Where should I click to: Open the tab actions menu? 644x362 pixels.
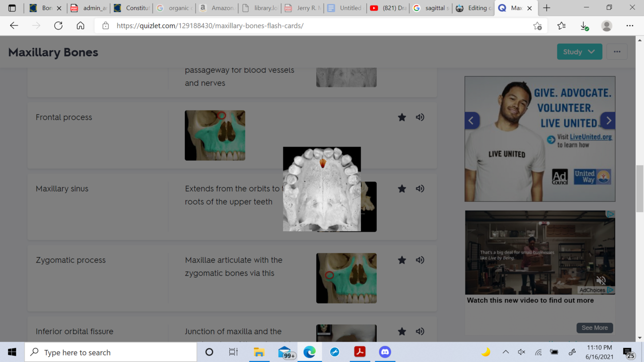12,8
